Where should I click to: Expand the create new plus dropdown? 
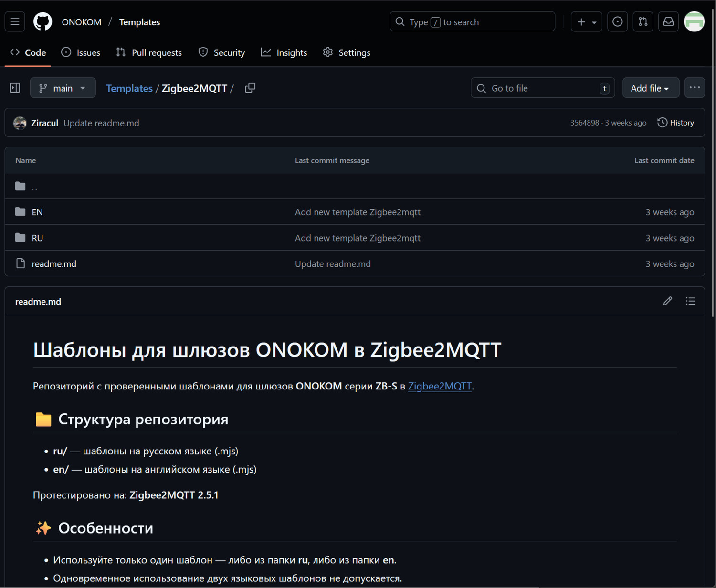[586, 22]
